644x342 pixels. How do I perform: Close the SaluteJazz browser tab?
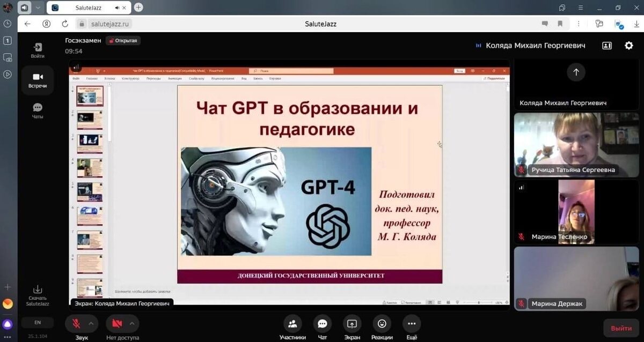123,8
